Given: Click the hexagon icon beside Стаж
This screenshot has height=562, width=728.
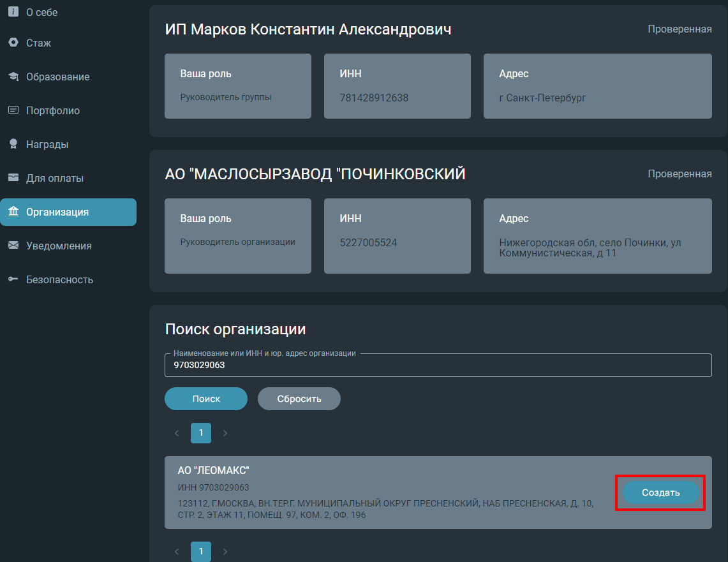Looking at the screenshot, I should point(13,42).
